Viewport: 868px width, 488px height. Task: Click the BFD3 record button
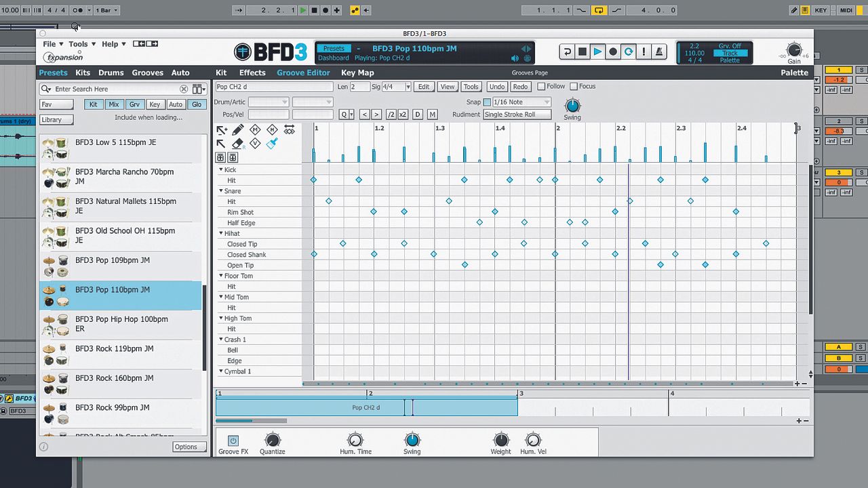[613, 52]
